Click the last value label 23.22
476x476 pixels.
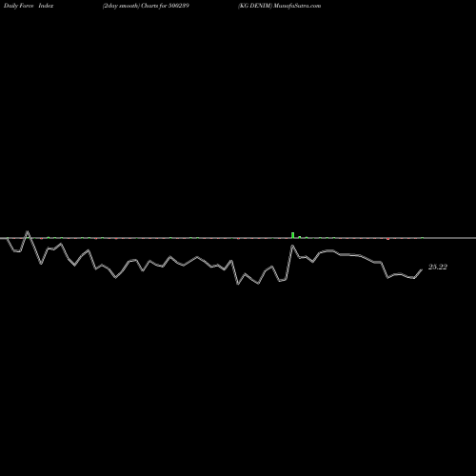438,268
